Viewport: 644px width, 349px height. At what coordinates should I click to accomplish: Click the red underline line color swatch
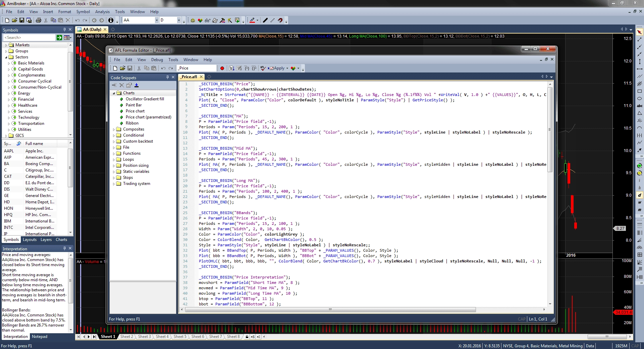[252, 20]
